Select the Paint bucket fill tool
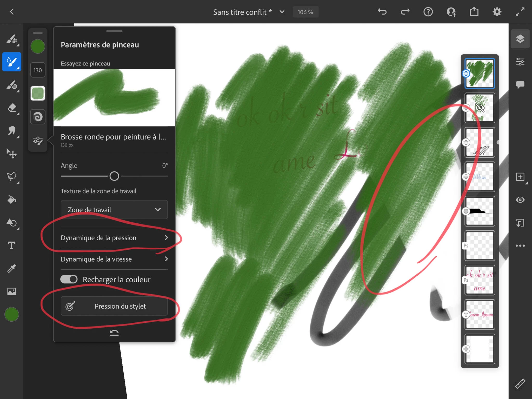Viewport: 532px width, 399px height. [x=12, y=199]
